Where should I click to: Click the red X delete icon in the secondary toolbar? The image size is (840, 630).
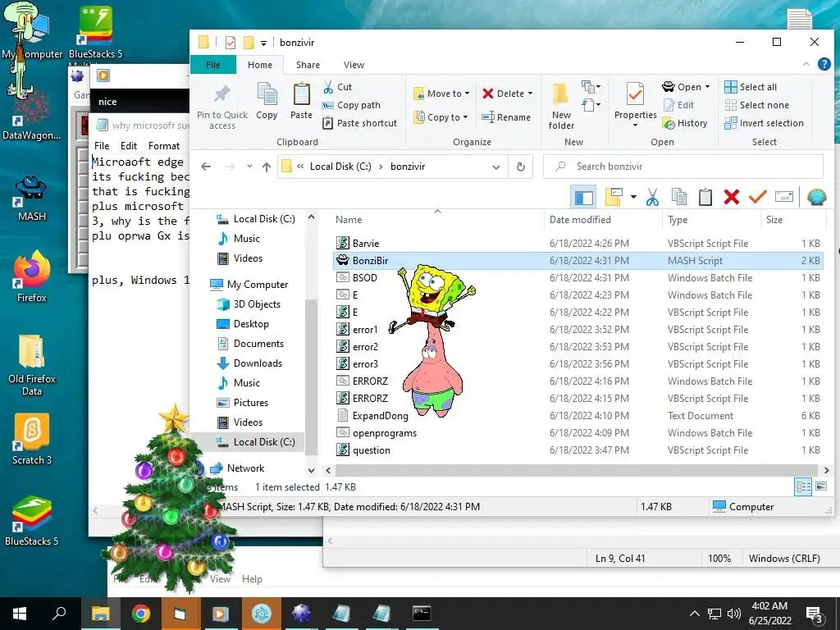(731, 197)
